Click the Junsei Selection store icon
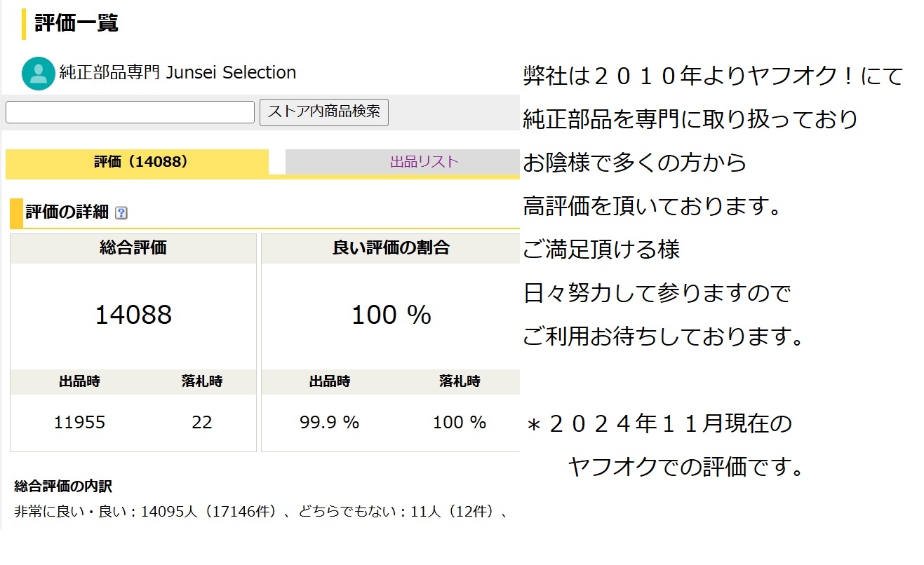 pyautogui.click(x=39, y=73)
